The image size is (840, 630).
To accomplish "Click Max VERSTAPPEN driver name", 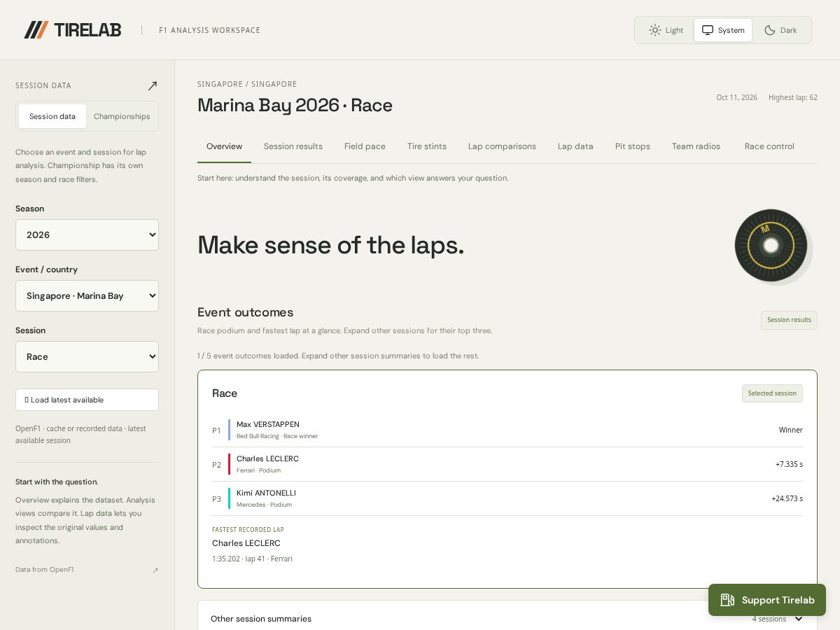I will 268,424.
